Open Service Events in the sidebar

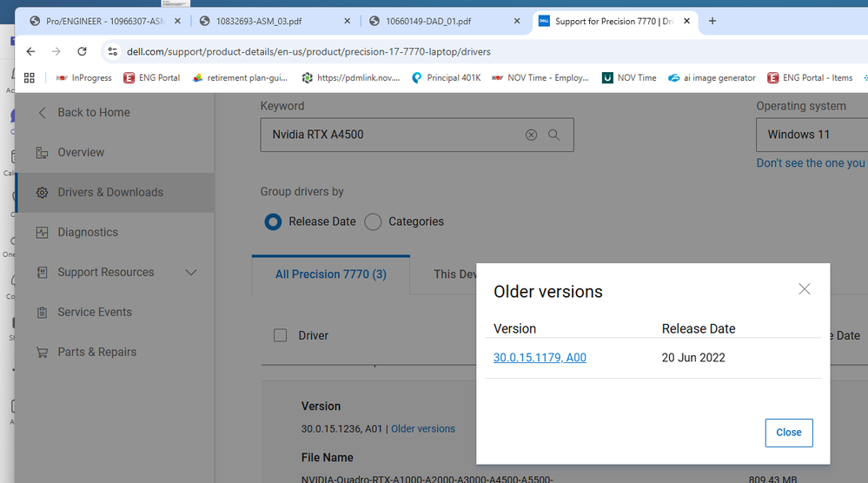click(x=95, y=312)
